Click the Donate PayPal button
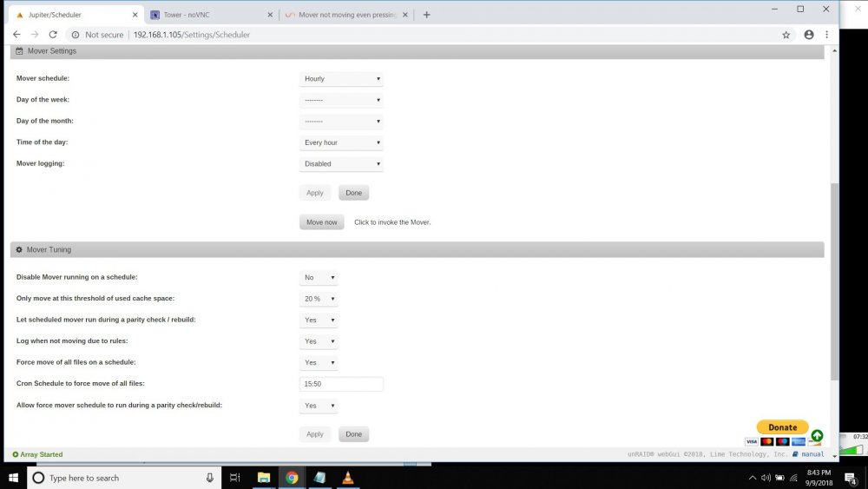Image resolution: width=868 pixels, height=489 pixels. (782, 427)
